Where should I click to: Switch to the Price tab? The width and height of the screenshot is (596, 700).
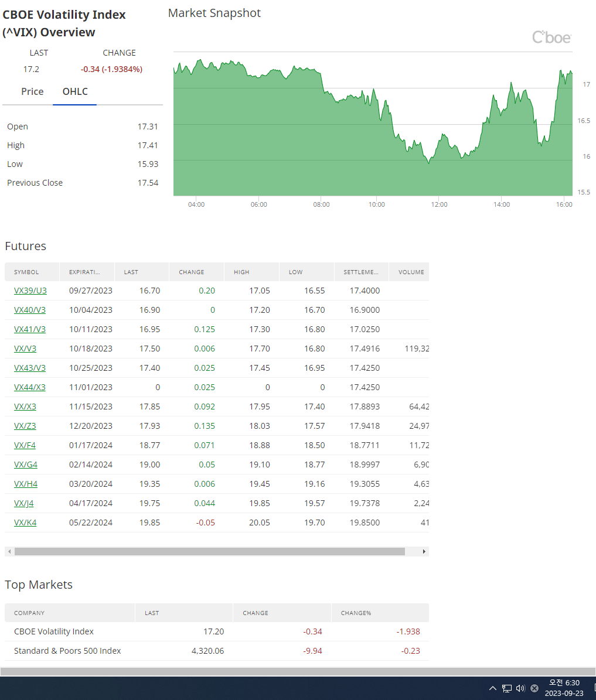coord(32,91)
